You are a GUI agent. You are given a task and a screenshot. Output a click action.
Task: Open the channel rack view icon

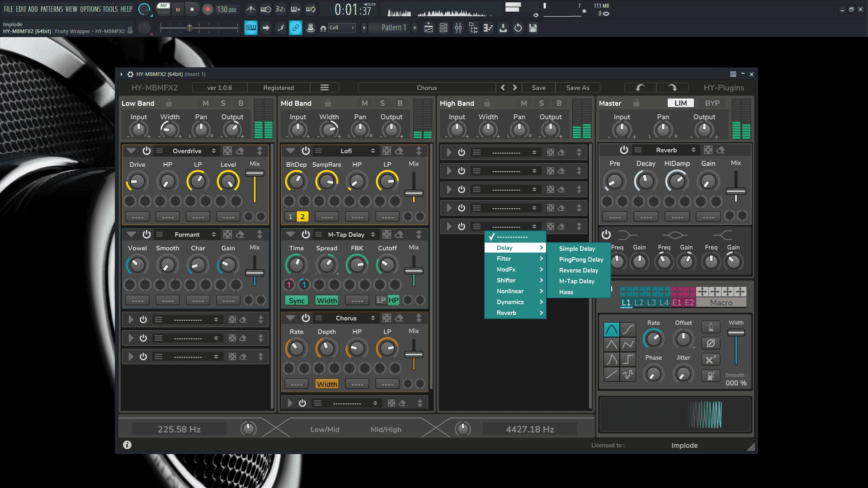443,28
